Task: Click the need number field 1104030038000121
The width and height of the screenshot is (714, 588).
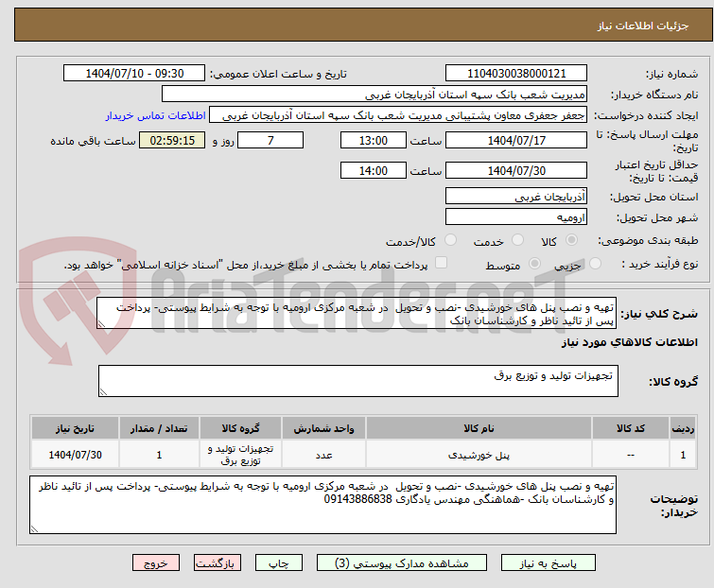Action: point(516,74)
